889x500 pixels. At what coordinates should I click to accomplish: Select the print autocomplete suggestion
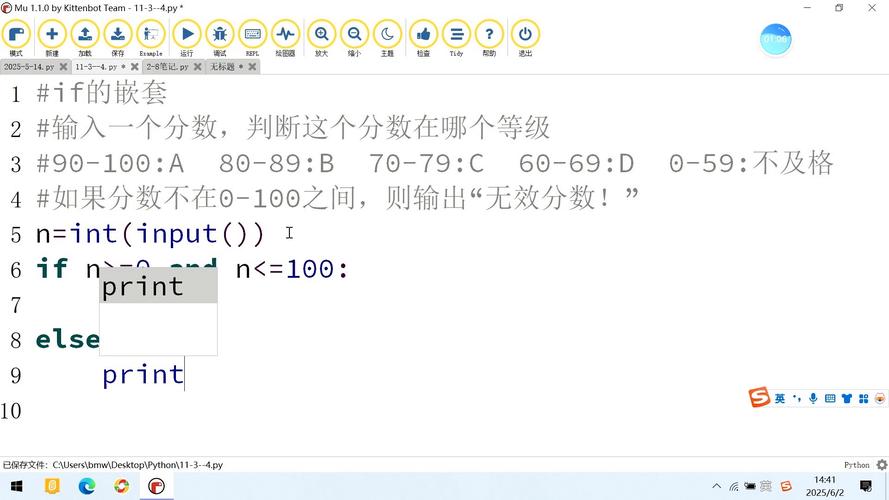(158, 286)
